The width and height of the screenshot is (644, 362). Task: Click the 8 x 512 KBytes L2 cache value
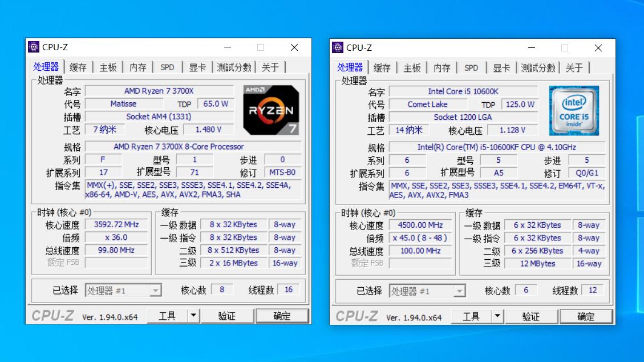coord(233,250)
